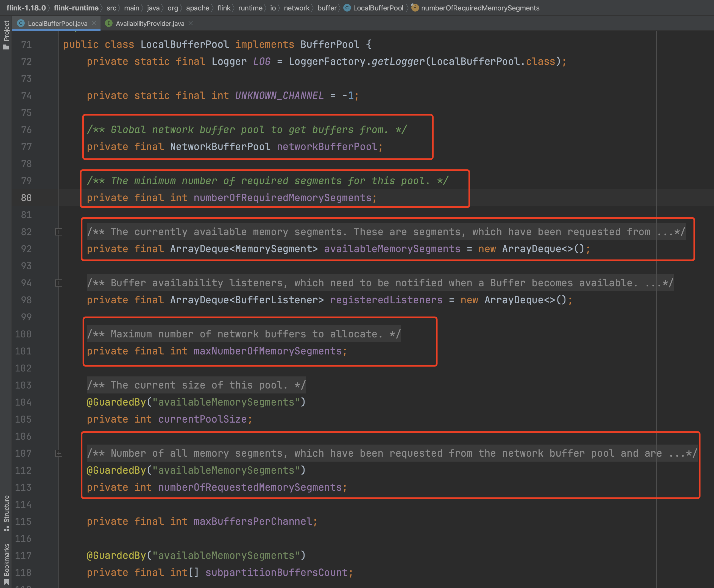
Task: Close the LocalBufferPool.java tab
Action: click(94, 23)
